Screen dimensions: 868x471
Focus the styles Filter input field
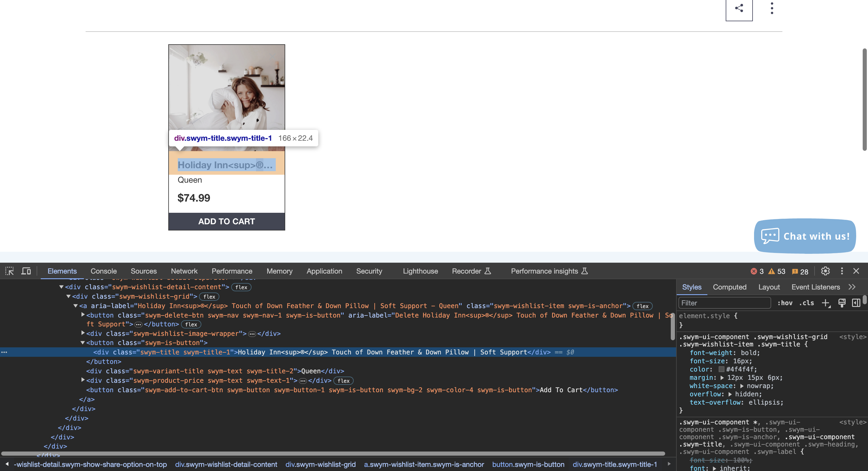click(x=725, y=303)
